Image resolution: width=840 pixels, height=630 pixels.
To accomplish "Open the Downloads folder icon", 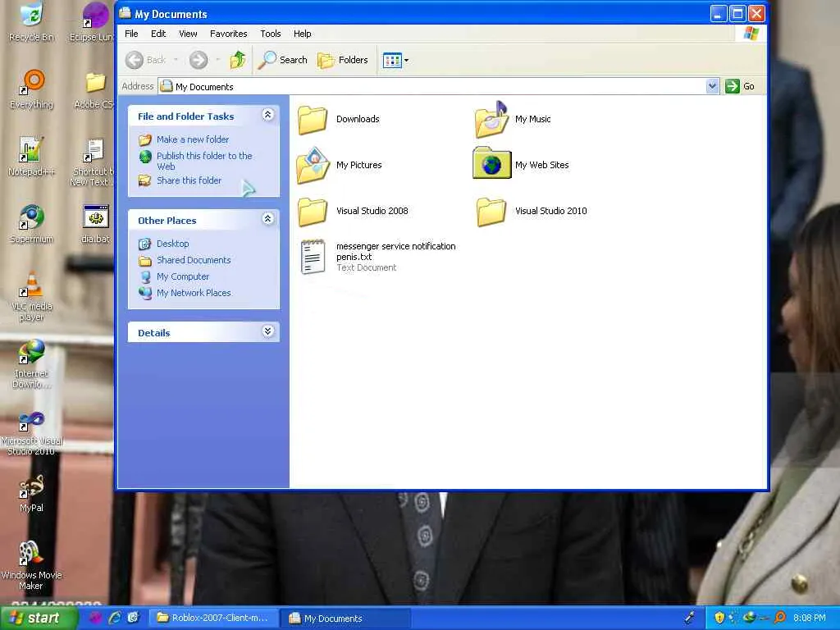I will (x=313, y=119).
